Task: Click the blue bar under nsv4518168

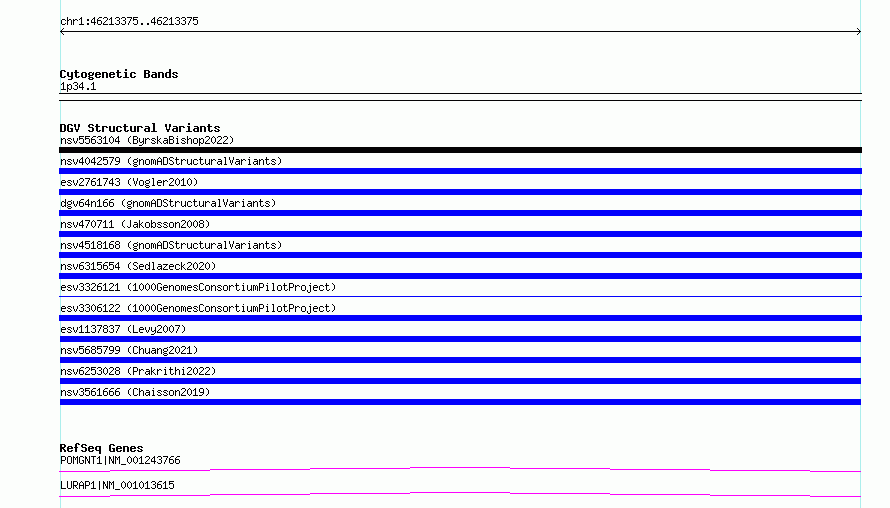Action: [x=460, y=255]
